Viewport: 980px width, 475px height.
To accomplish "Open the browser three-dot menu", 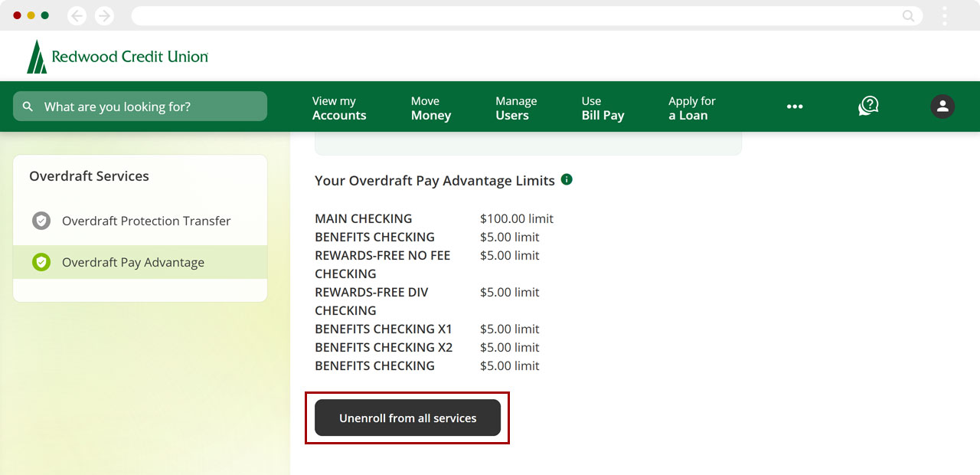I will click(x=945, y=15).
